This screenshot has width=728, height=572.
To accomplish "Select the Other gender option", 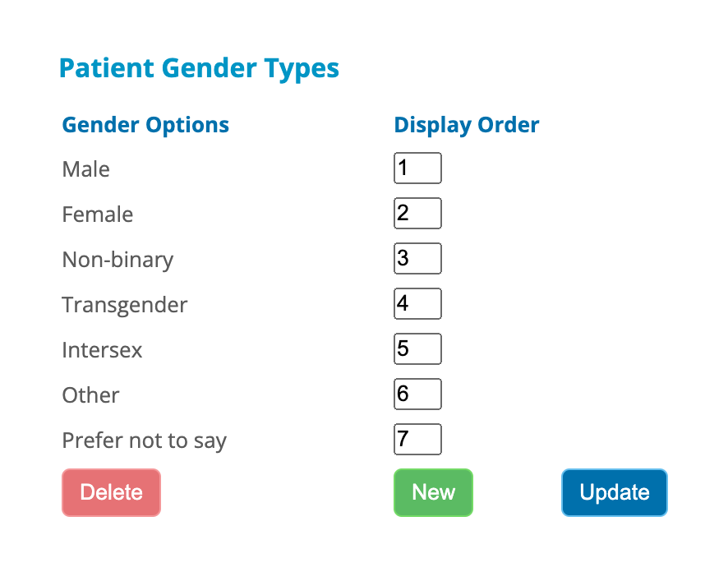I will tap(90, 395).
